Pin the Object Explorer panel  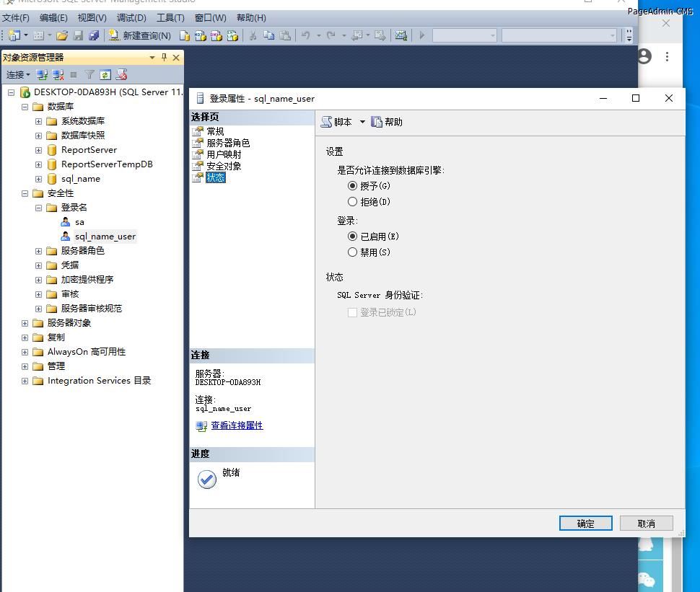tap(164, 57)
